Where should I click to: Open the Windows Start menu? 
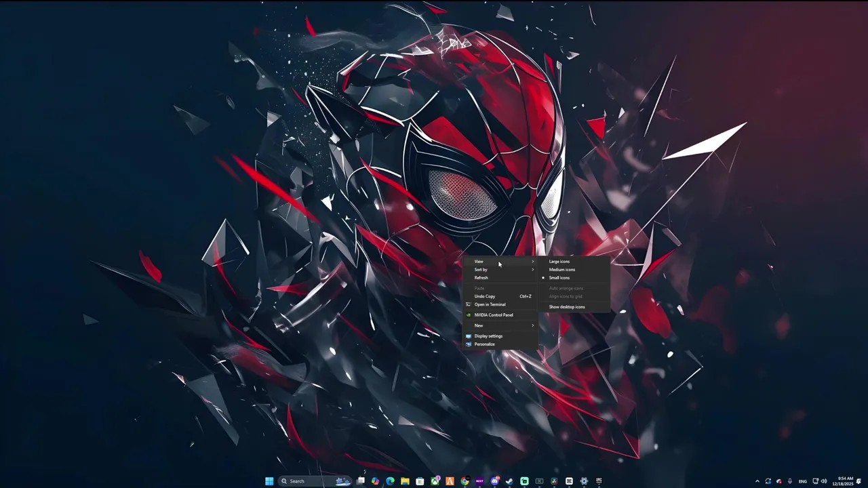tap(269, 481)
